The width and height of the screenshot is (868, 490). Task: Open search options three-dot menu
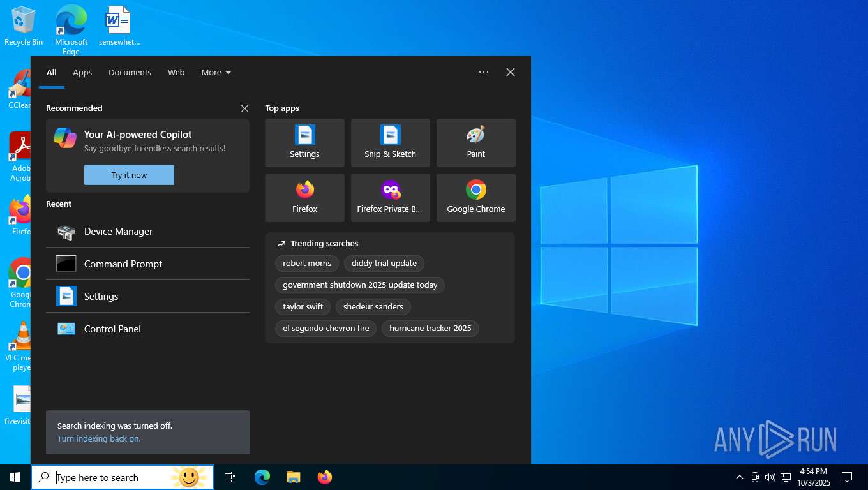[484, 72]
